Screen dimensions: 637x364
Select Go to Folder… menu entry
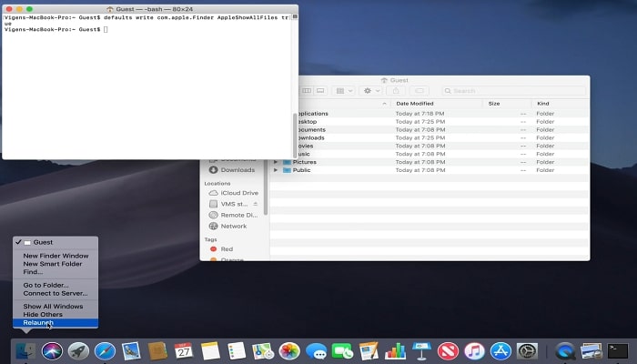tap(45, 285)
